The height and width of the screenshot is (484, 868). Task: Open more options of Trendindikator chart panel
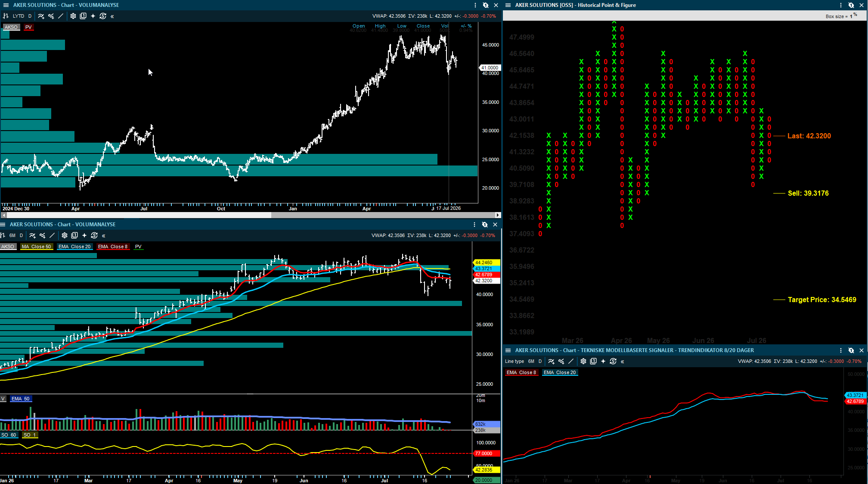[841, 350]
